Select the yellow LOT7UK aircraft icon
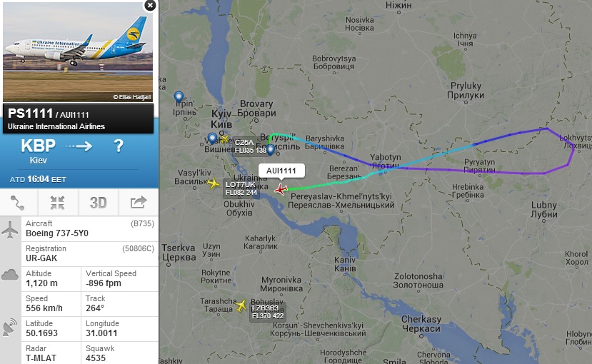The width and height of the screenshot is (592, 364). click(214, 183)
